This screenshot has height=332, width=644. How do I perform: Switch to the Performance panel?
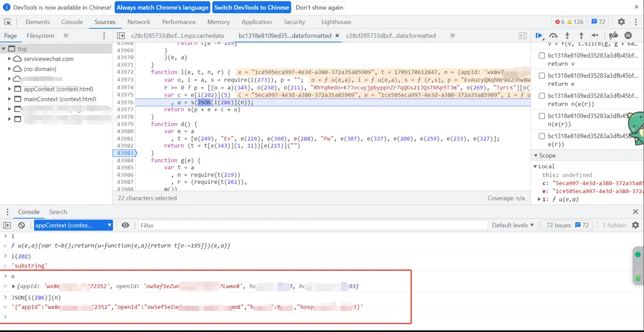click(x=179, y=22)
